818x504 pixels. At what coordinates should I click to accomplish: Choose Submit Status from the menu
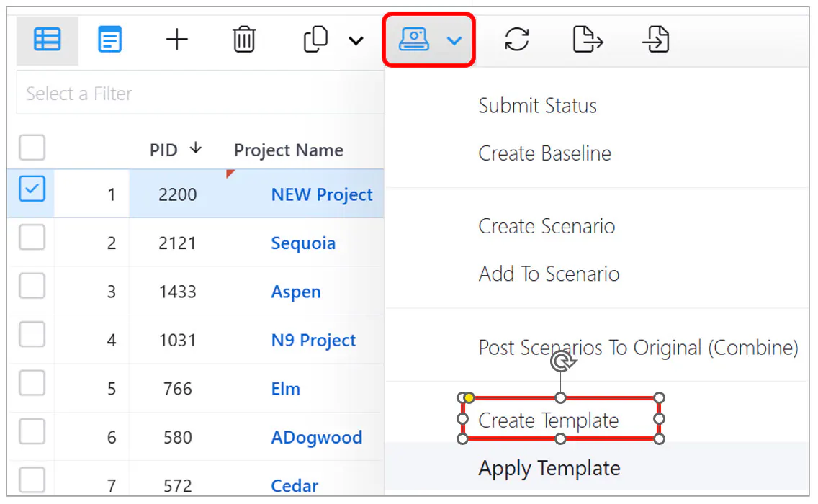[537, 106]
